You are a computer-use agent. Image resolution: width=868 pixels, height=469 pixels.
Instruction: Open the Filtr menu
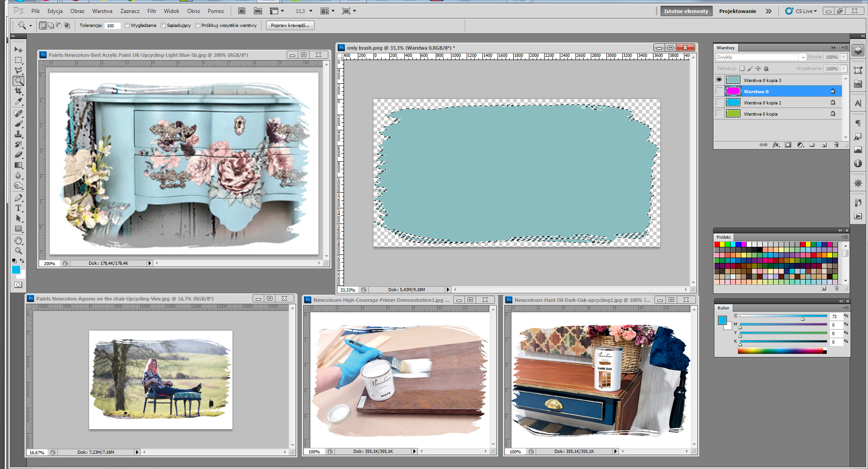tap(152, 11)
